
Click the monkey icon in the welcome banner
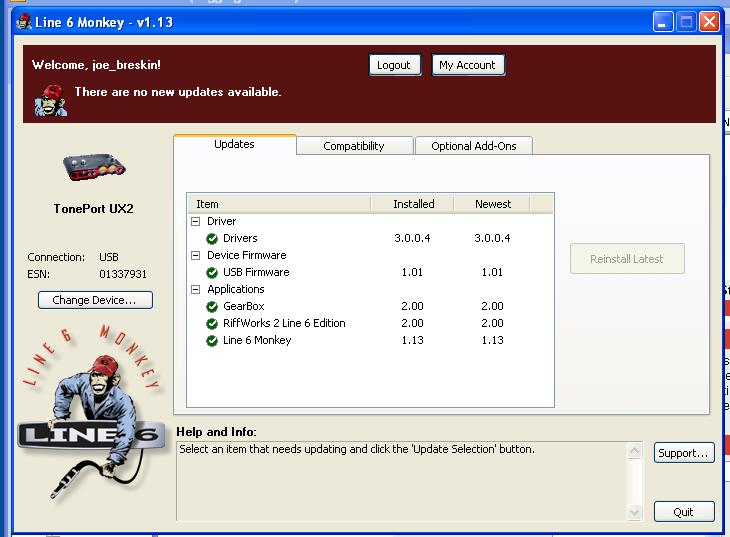pyautogui.click(x=51, y=100)
